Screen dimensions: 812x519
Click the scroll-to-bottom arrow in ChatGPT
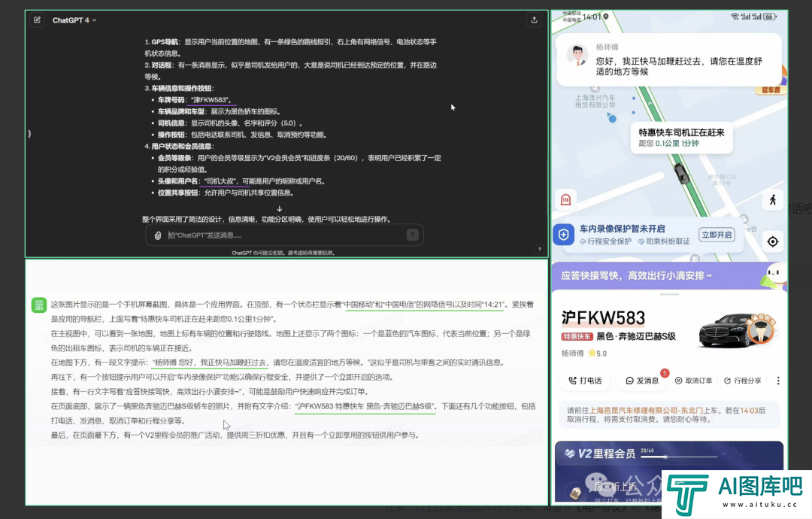pos(280,209)
